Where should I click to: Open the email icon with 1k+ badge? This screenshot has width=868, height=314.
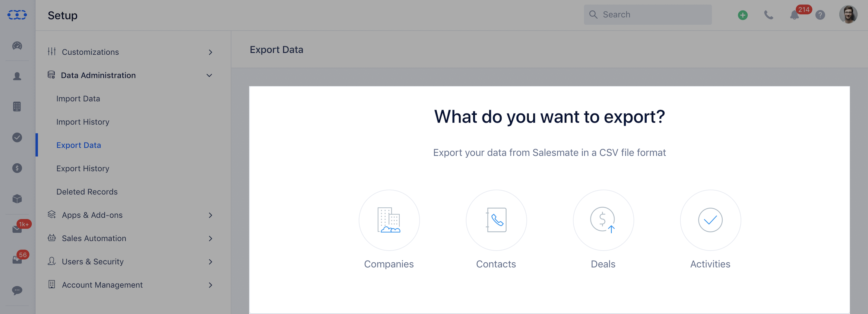click(17, 229)
